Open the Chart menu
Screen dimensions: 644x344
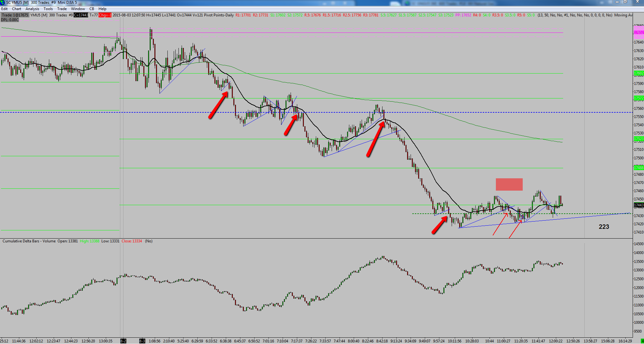17,9
